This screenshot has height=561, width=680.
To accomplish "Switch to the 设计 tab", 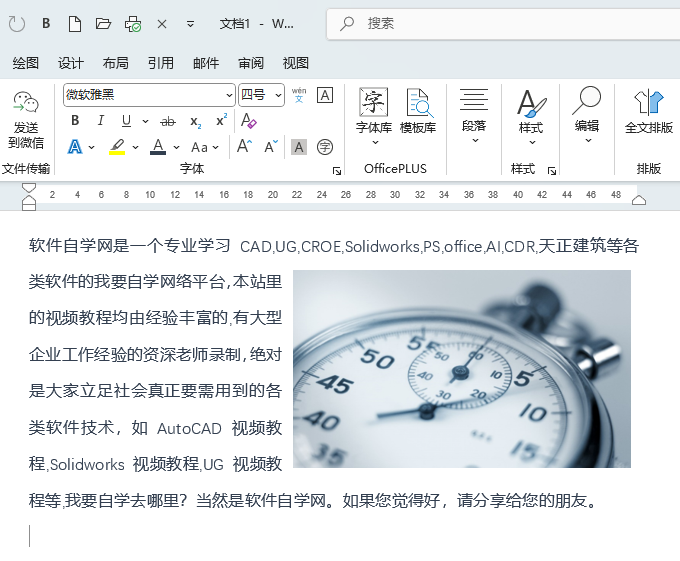I will coord(71,63).
